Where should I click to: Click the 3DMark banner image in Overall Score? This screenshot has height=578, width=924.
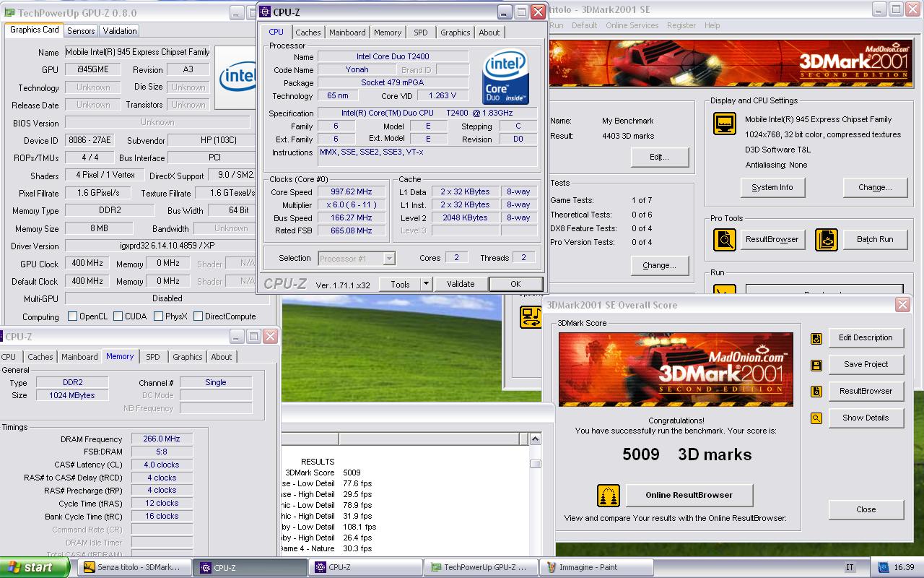676,369
